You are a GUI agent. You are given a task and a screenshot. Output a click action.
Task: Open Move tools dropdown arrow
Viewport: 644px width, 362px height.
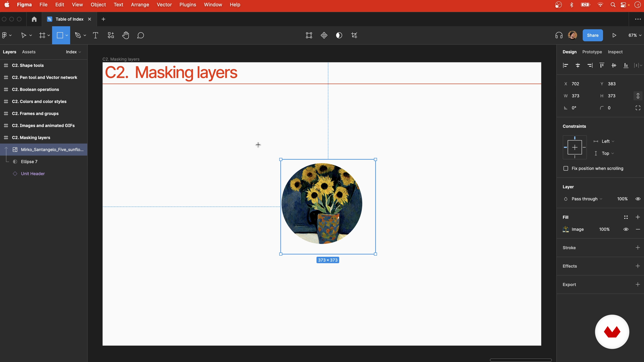(x=31, y=36)
